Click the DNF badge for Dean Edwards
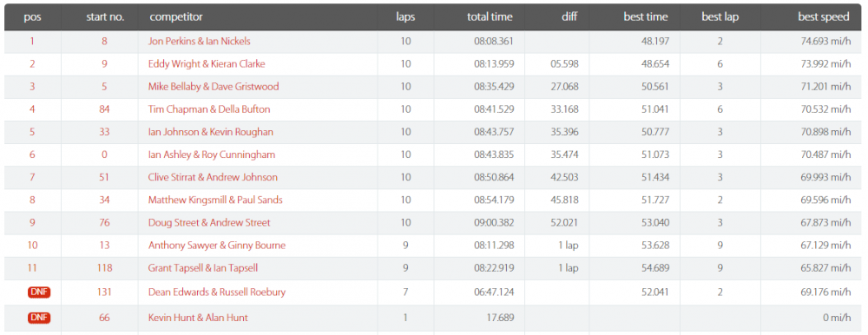 coord(39,292)
